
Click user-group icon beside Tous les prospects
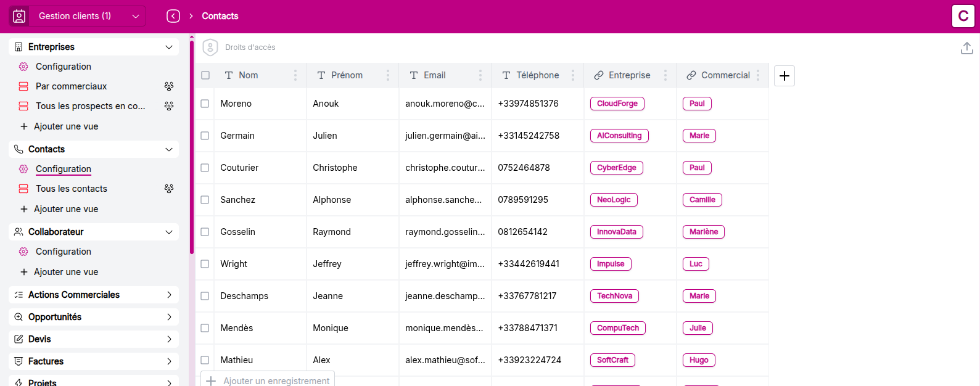pyautogui.click(x=169, y=106)
